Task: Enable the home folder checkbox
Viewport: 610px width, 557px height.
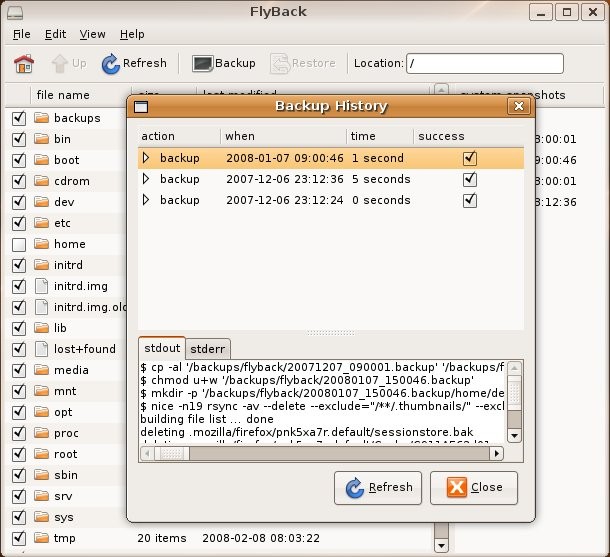Action: tap(19, 244)
